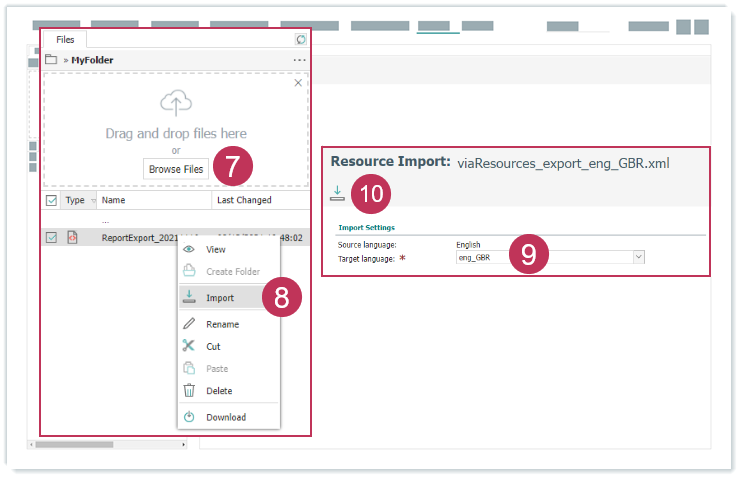
Task: Click the Delete trash can icon
Action: click(x=188, y=391)
